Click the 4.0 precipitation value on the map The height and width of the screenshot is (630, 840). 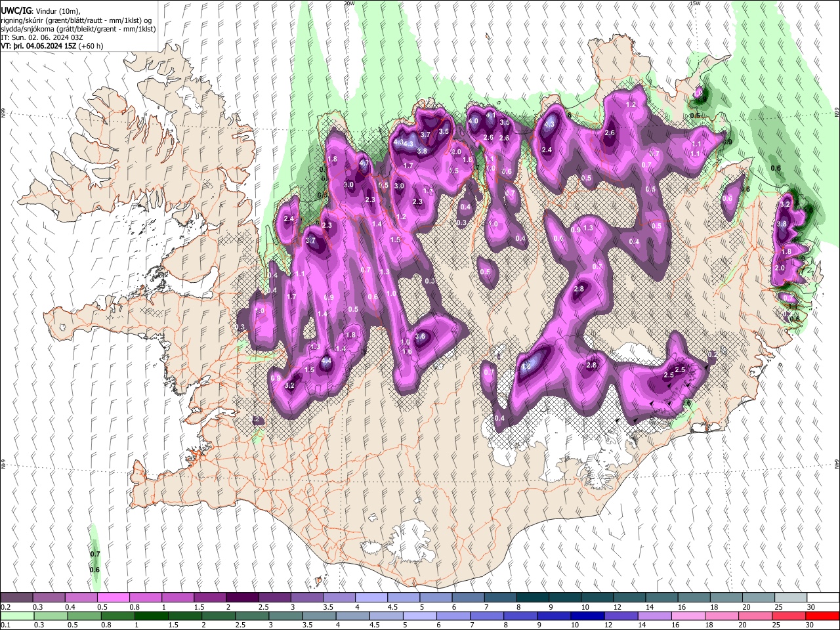tap(472, 121)
